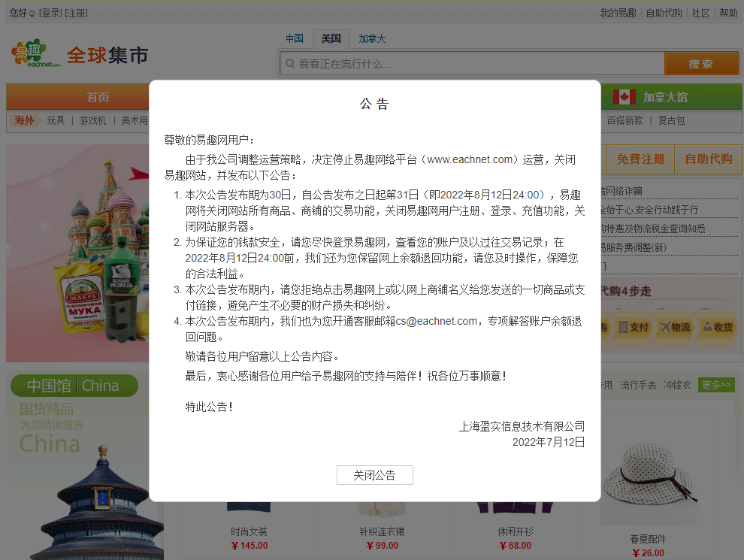Screen dimensions: 744x560
Task: Click the eachnet 易趣 logo
Action: click(x=36, y=53)
